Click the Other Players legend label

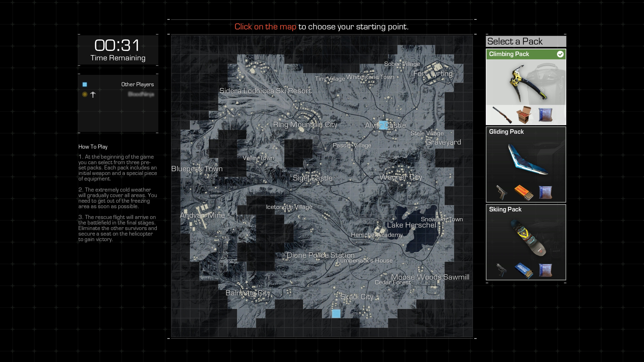(x=138, y=84)
